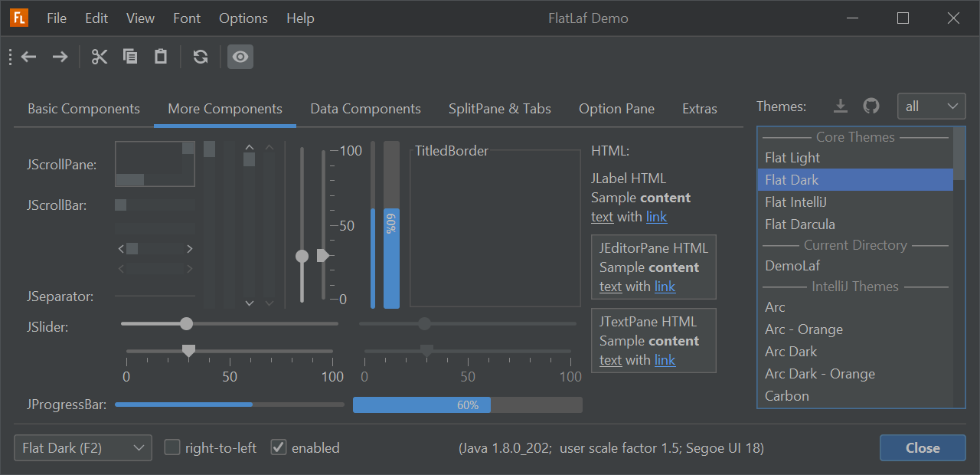This screenshot has width=980, height=475.
Task: Uncheck the enabled checkbox
Action: [x=279, y=447]
